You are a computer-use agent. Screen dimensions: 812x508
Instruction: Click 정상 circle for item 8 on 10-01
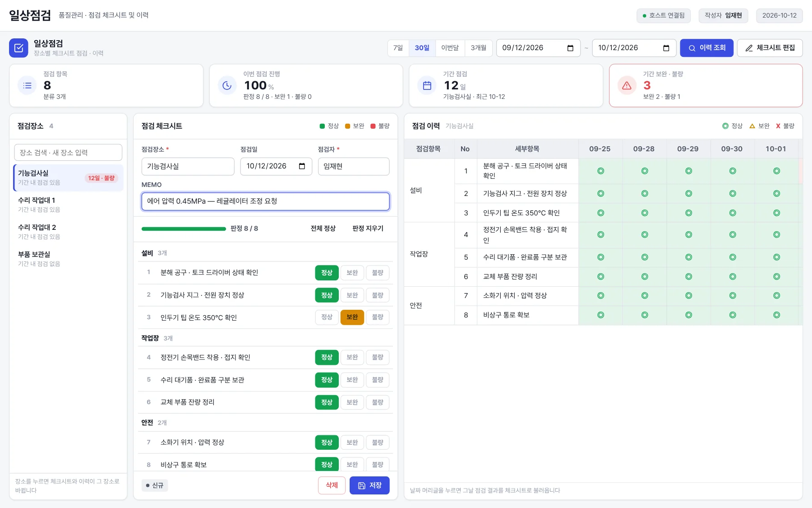pos(776,315)
